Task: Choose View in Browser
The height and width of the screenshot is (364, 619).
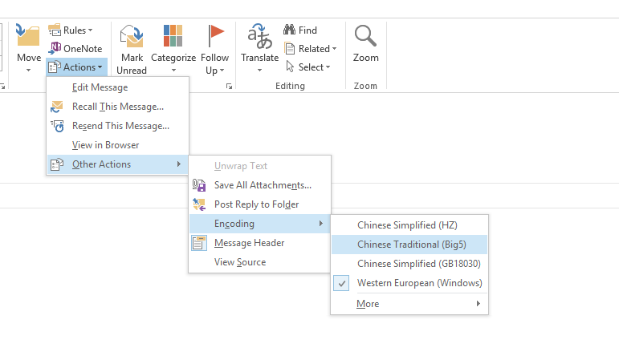Action: 117,145
